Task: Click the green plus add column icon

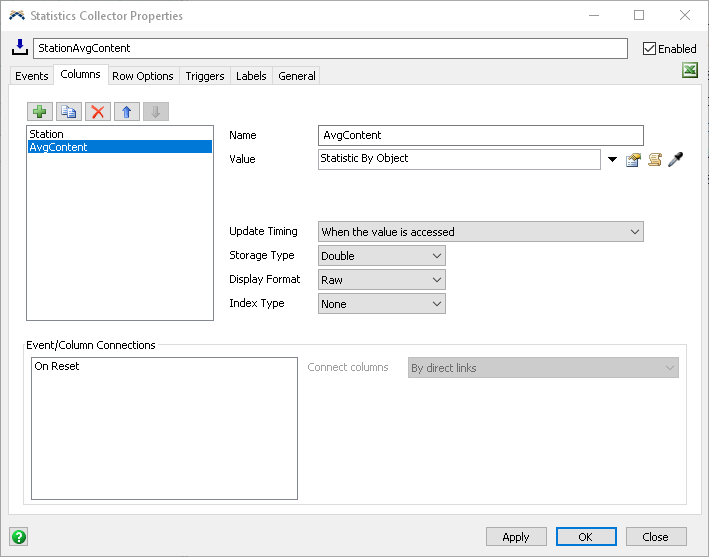Action: tap(40, 112)
